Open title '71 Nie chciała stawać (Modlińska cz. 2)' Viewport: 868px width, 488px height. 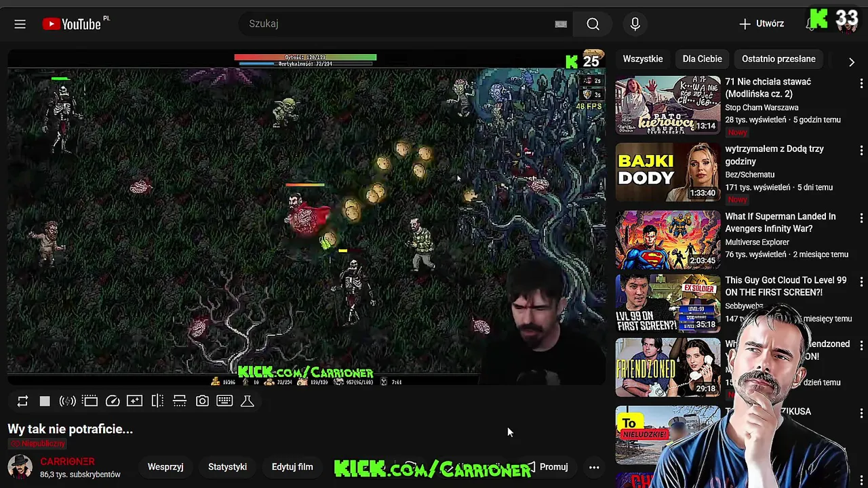(768, 87)
